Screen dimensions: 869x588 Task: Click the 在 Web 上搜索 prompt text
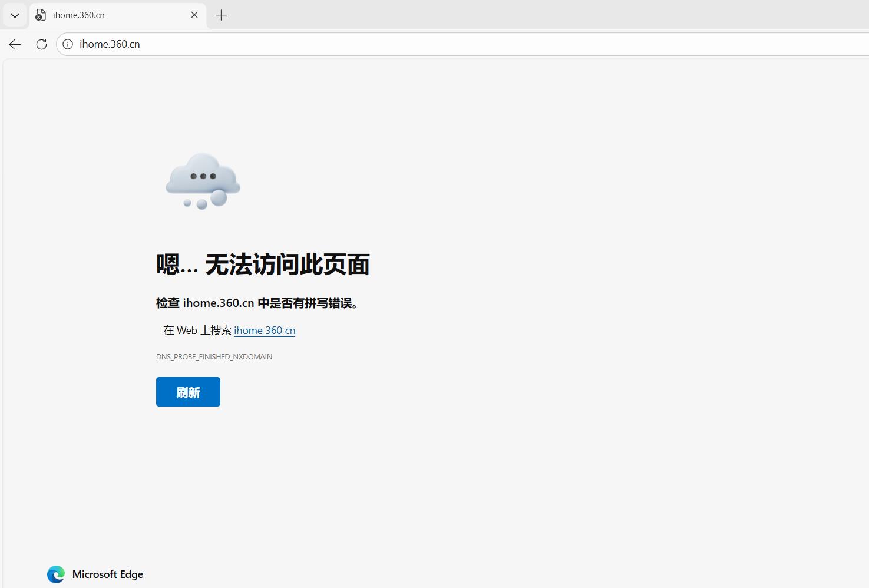(196, 330)
